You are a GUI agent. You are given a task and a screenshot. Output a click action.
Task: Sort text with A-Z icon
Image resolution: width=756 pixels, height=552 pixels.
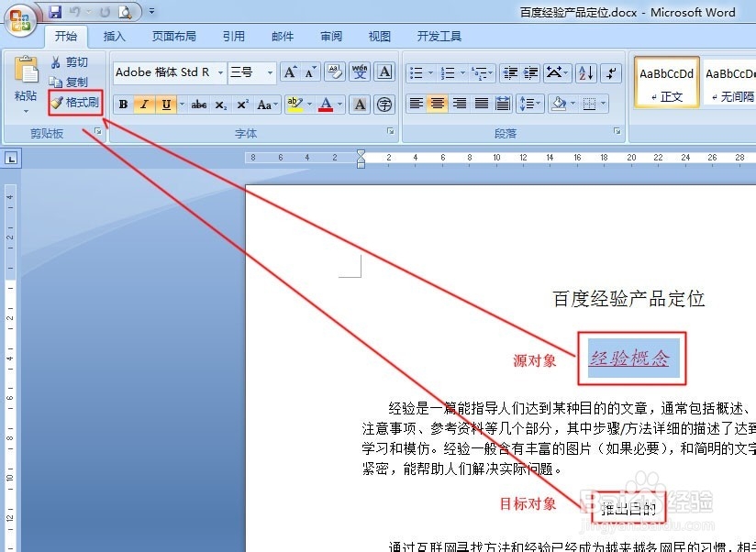[585, 73]
